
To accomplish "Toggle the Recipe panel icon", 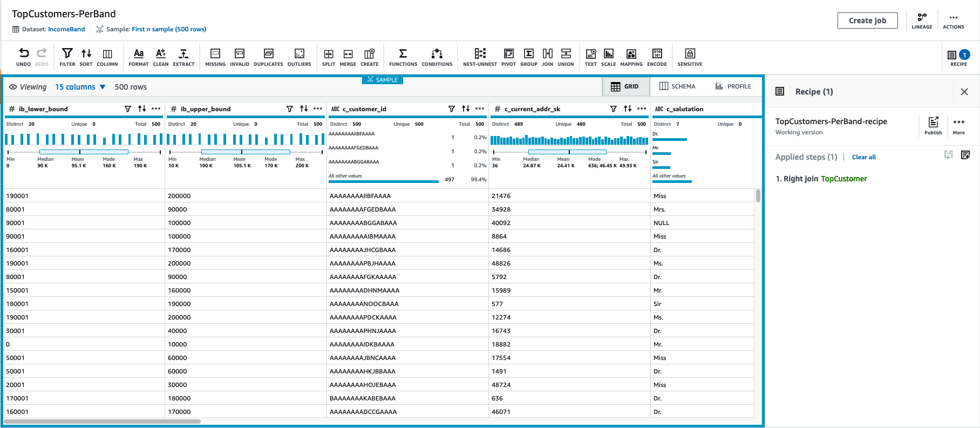I will coord(958,57).
